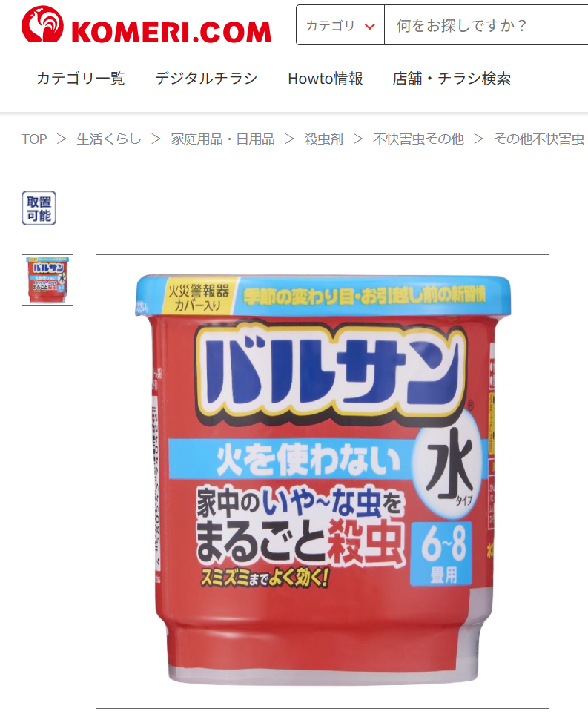Click the breadcrumb arrow after TOP
The image size is (588, 717).
coord(62,139)
